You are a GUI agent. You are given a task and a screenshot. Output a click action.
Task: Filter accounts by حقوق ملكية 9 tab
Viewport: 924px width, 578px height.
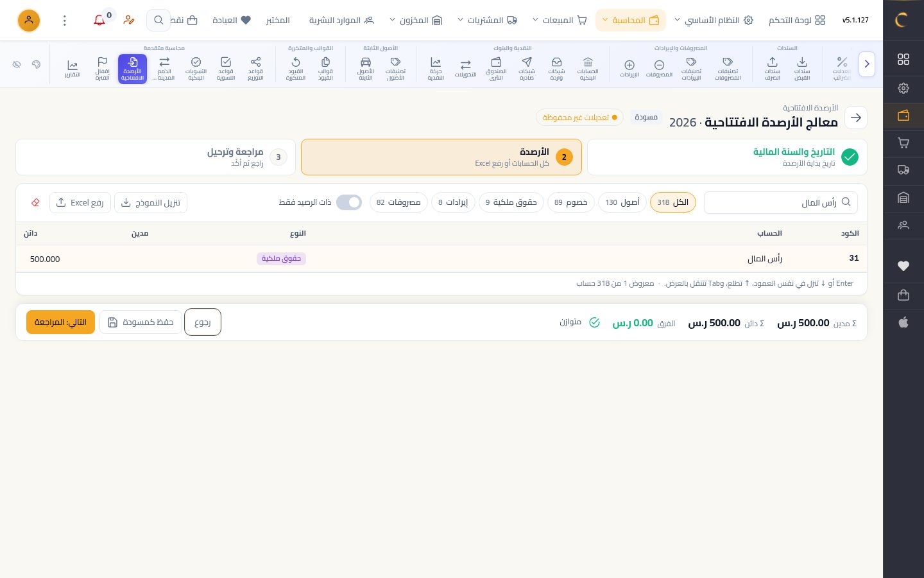coord(511,202)
